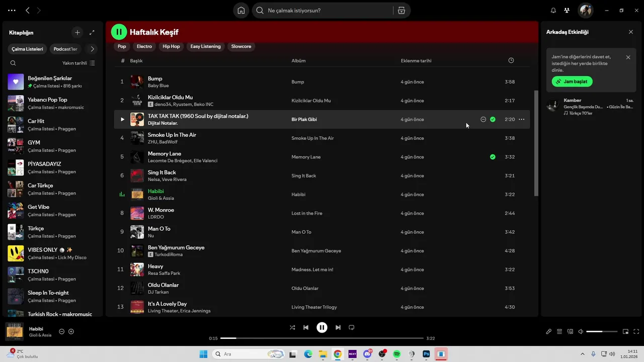The height and width of the screenshot is (362, 644).
Task: Open the GYM playlist thumbnail
Action: coord(16,146)
